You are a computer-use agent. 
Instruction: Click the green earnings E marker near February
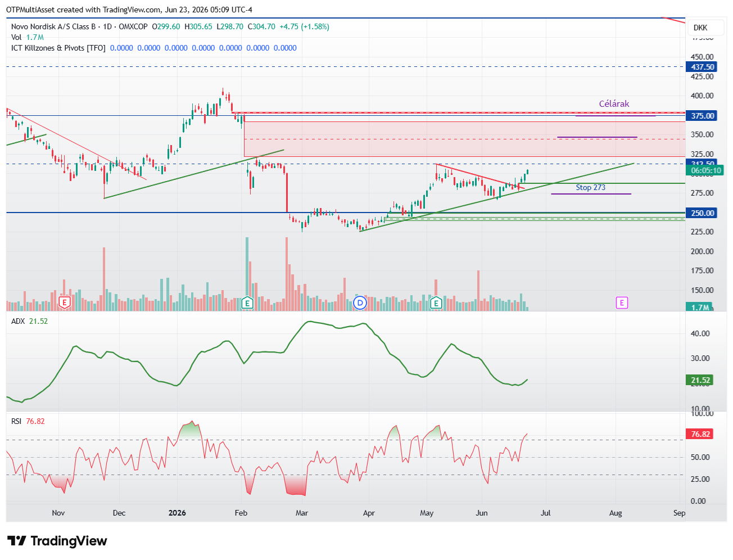[247, 303]
